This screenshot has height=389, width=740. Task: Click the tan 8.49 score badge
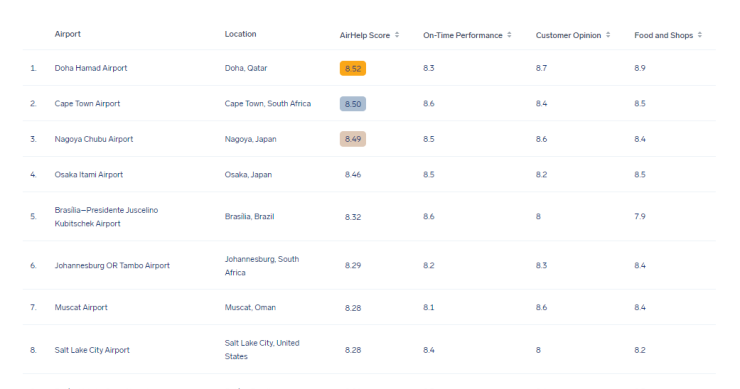(353, 139)
